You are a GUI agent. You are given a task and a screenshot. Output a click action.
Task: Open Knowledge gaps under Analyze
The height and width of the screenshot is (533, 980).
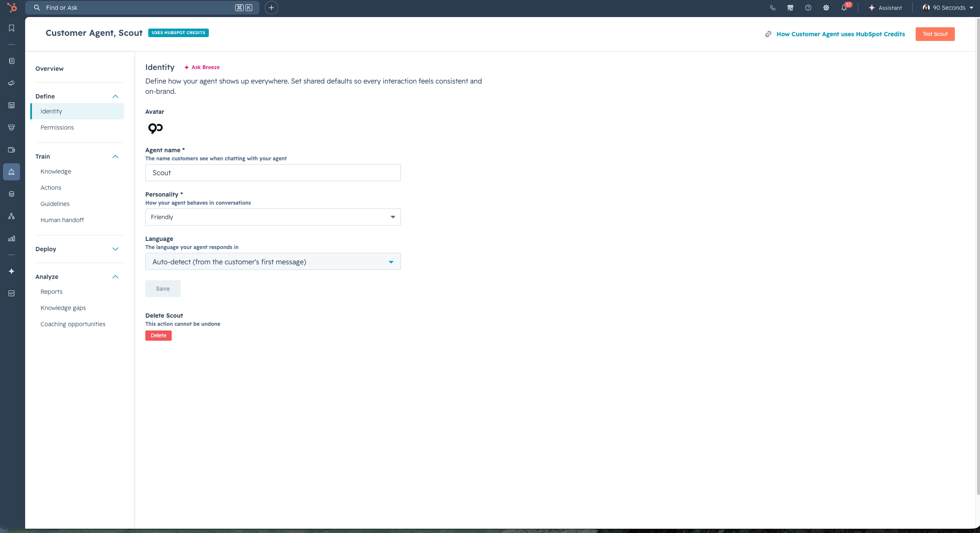coord(63,308)
